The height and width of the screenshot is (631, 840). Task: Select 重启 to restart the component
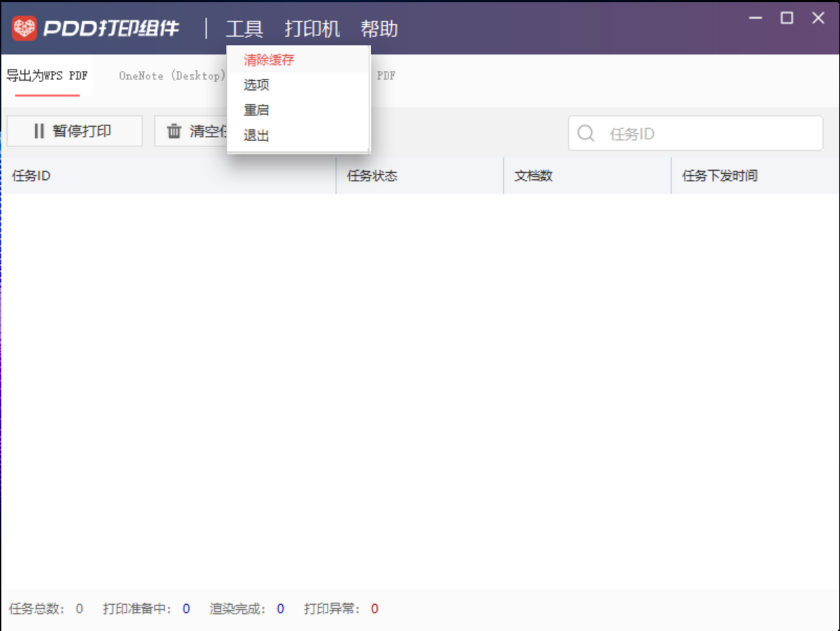(255, 110)
